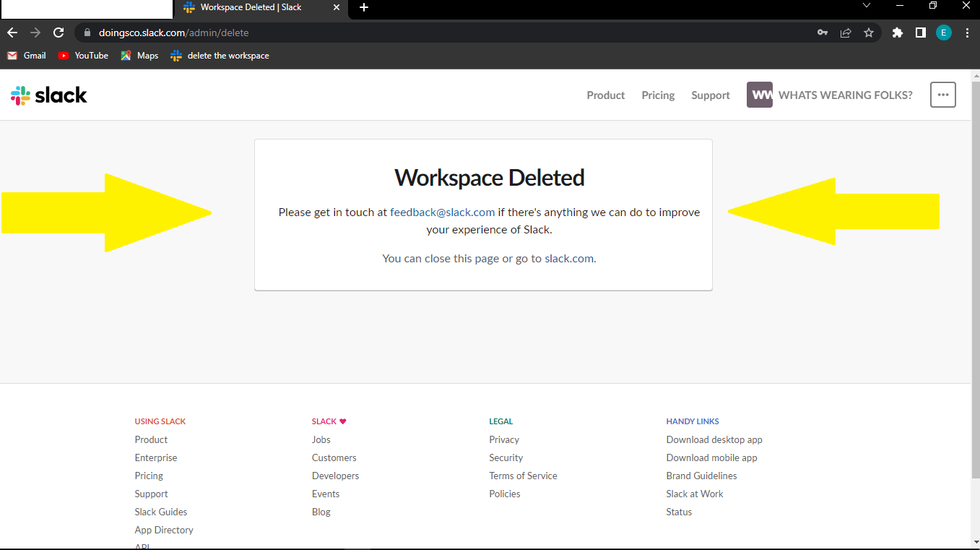
Task: Open the Maps bookmark
Action: [139, 56]
